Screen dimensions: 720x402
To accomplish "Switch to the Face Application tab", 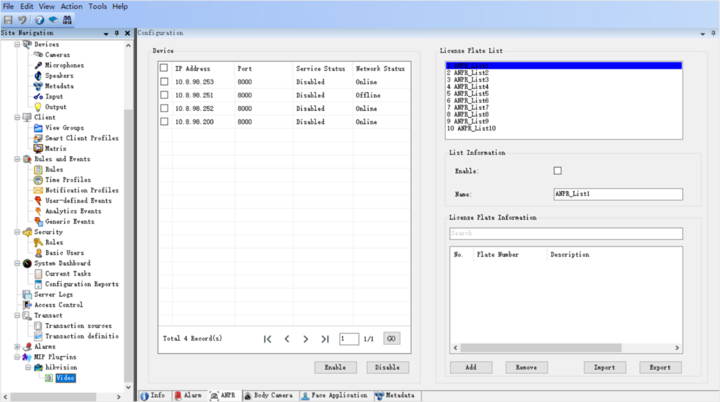I will tap(335, 396).
